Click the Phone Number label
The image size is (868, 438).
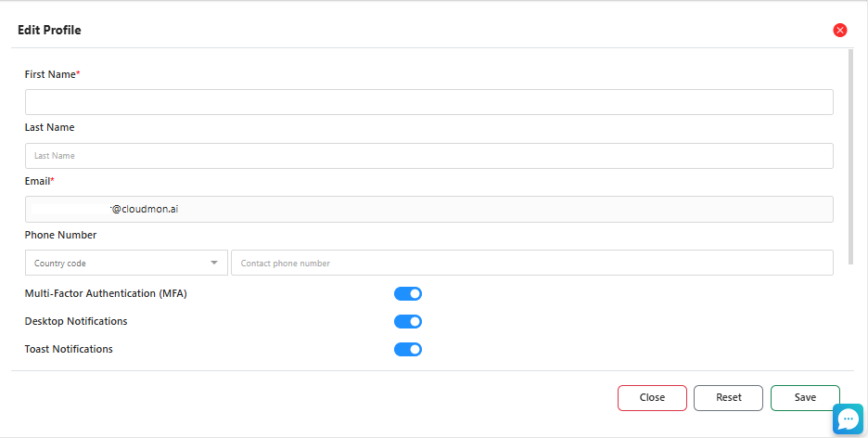[60, 236]
